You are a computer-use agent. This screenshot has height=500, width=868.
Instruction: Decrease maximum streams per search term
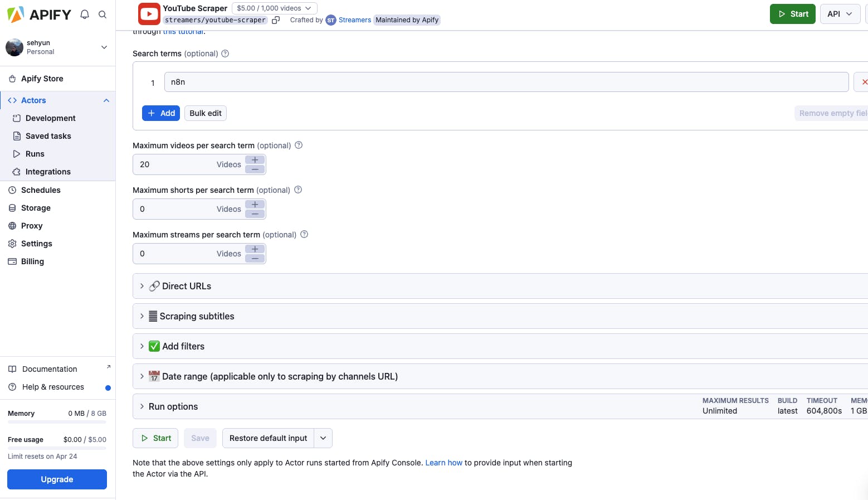[x=255, y=258]
